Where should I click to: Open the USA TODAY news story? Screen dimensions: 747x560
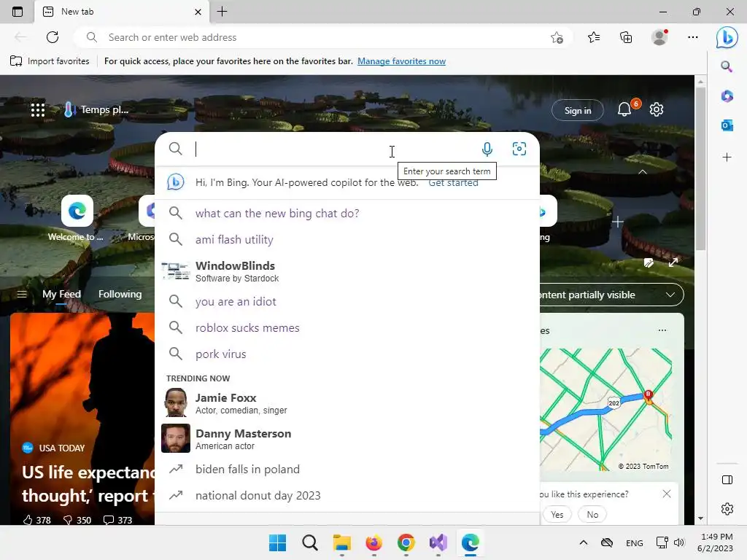(x=83, y=419)
